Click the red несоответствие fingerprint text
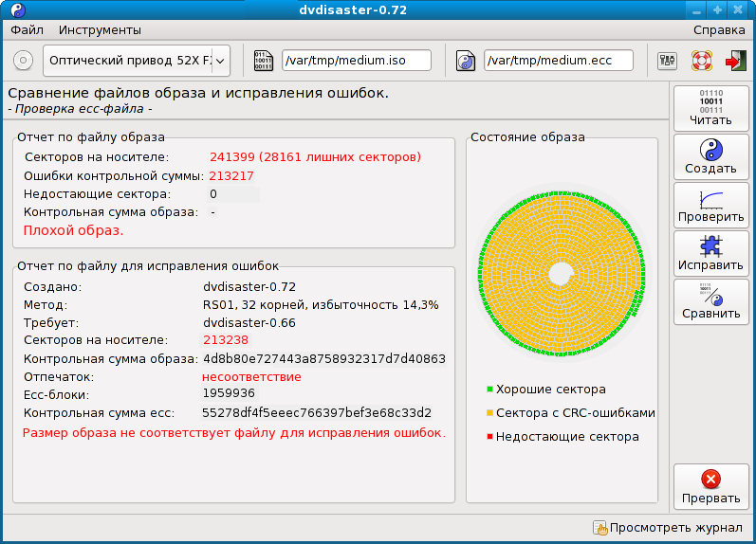 (x=251, y=377)
